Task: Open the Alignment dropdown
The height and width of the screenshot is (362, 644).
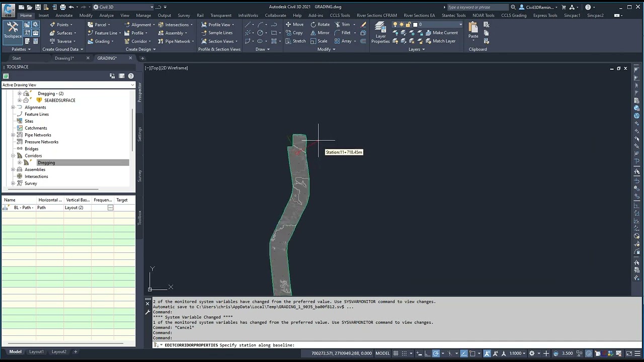Action: click(x=139, y=24)
